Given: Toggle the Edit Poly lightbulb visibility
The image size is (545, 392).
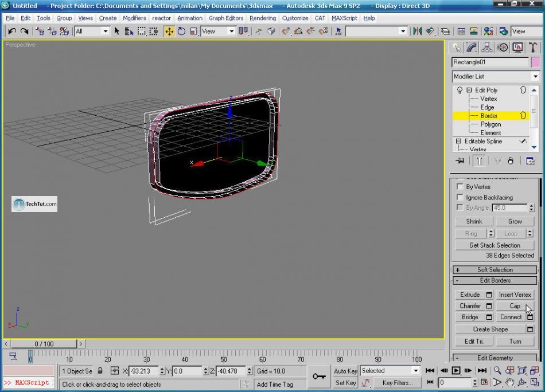Looking at the screenshot, I should pyautogui.click(x=460, y=90).
